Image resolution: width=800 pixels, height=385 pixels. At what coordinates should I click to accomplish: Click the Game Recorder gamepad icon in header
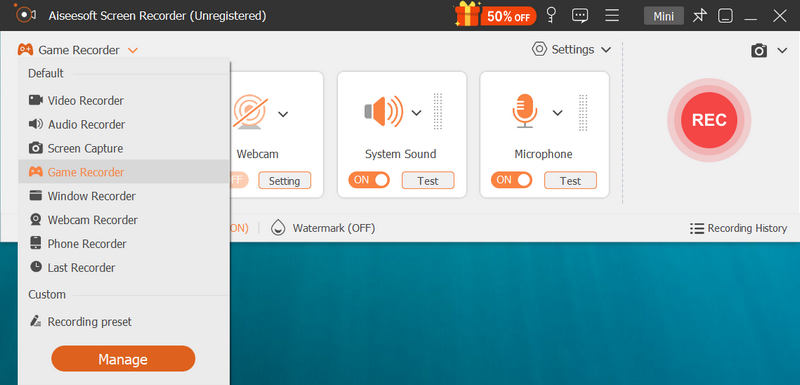(x=25, y=50)
